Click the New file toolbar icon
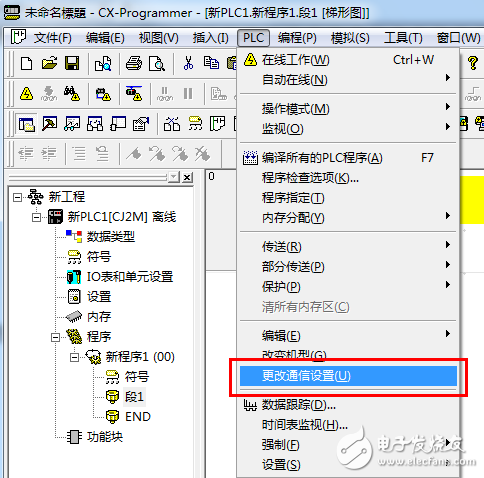484x478 pixels. coord(26,63)
